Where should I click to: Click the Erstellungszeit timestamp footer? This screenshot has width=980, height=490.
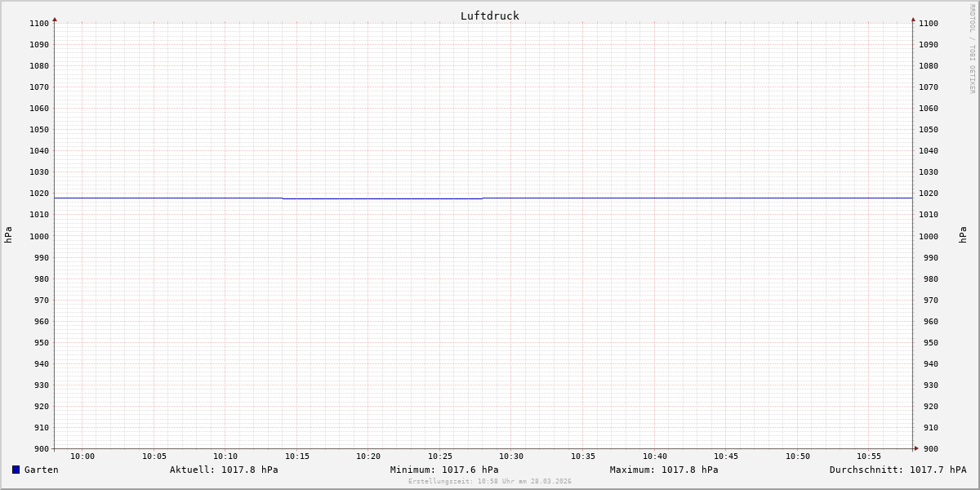(490, 482)
